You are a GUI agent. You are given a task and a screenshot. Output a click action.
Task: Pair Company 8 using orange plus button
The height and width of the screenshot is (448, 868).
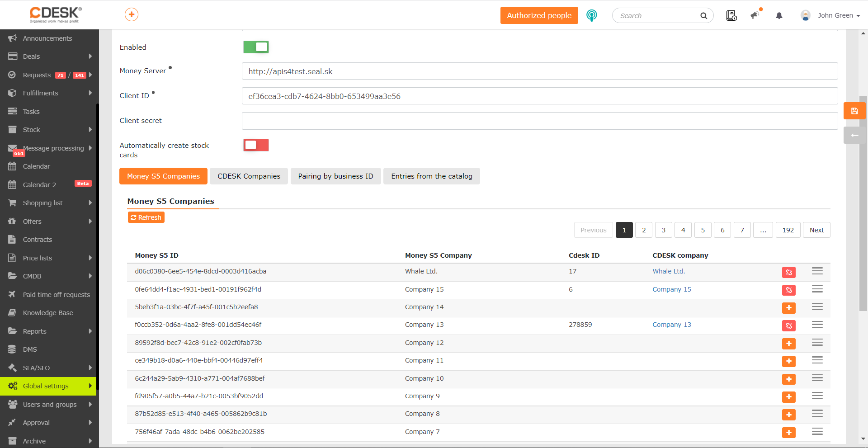pos(789,415)
